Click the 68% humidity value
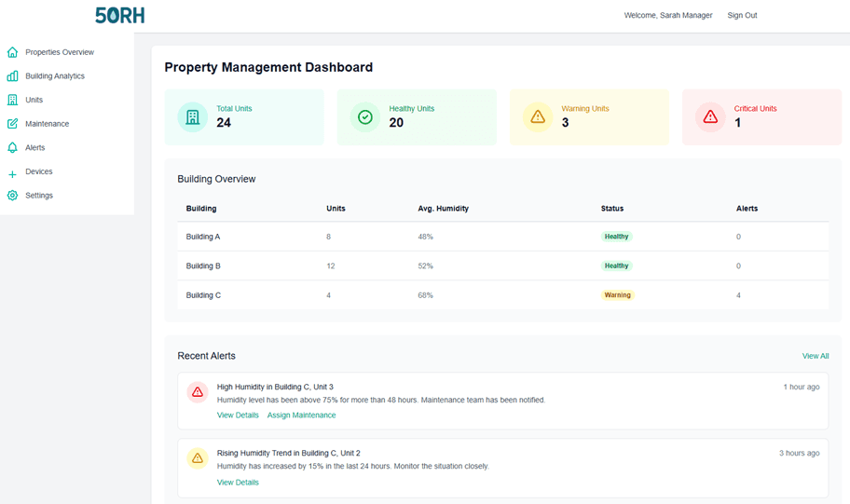The image size is (850, 504). click(x=426, y=295)
